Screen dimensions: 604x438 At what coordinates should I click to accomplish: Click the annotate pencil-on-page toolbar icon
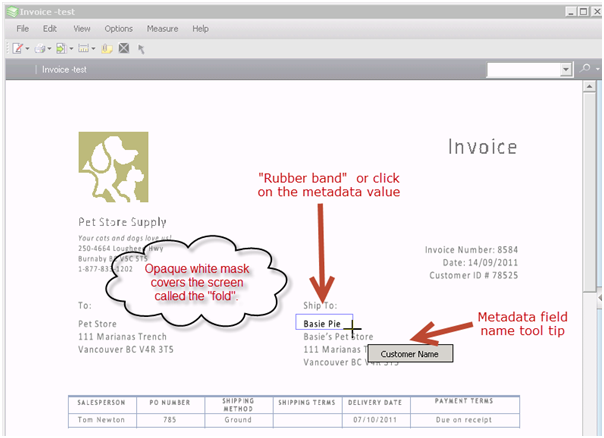click(x=18, y=49)
